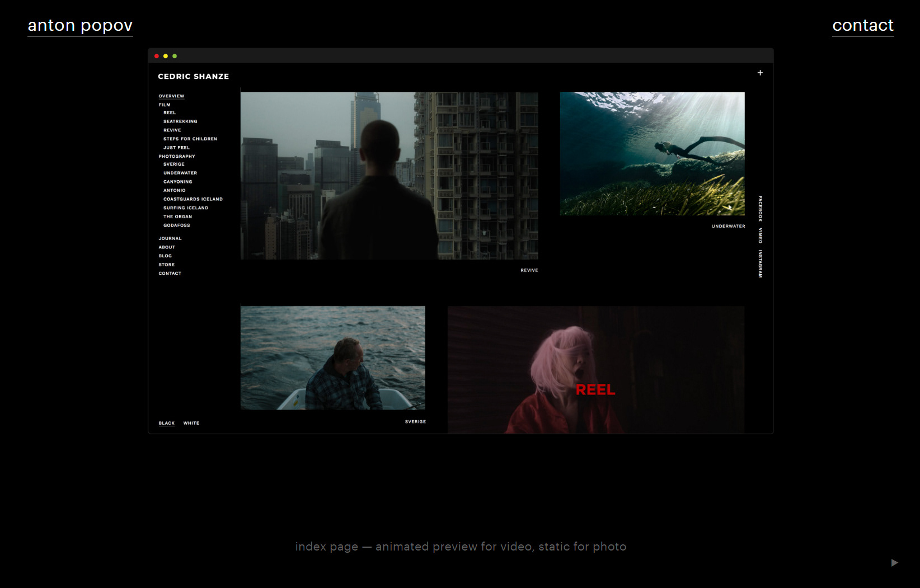920x588 pixels.
Task: Open the Photography section in sidebar
Action: click(177, 156)
